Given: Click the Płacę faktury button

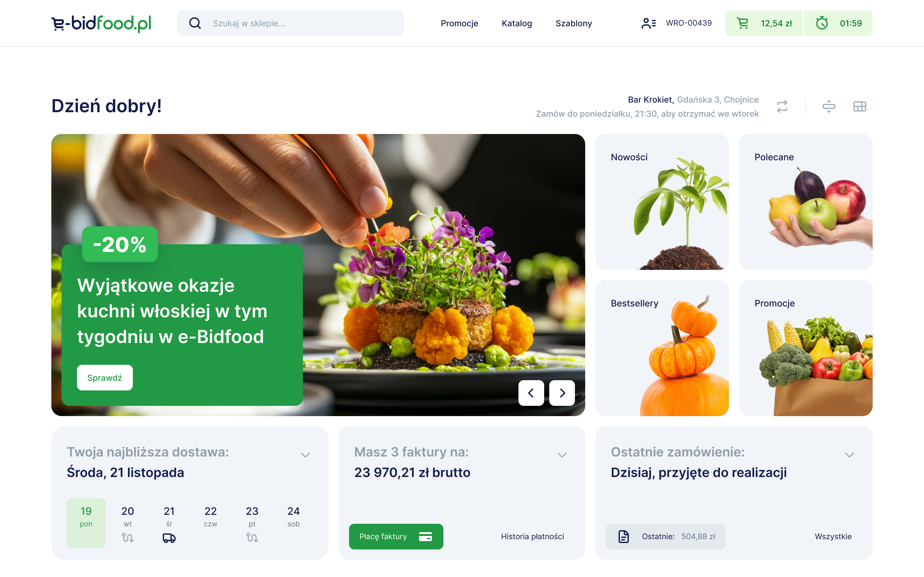Looking at the screenshot, I should [x=396, y=536].
